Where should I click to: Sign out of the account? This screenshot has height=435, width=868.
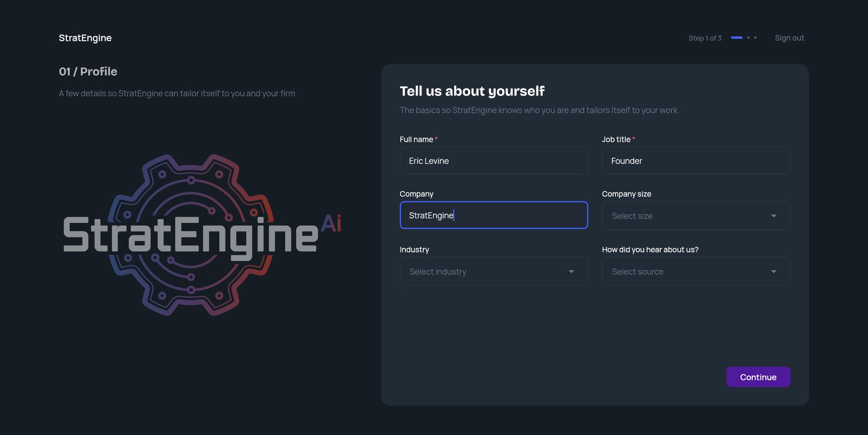(x=789, y=38)
